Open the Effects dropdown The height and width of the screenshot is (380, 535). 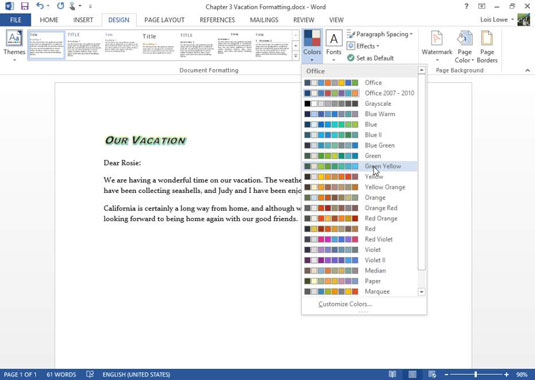pyautogui.click(x=363, y=46)
